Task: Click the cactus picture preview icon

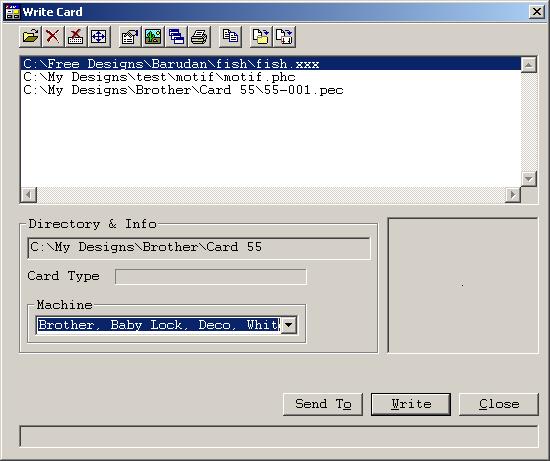Action: (x=153, y=36)
